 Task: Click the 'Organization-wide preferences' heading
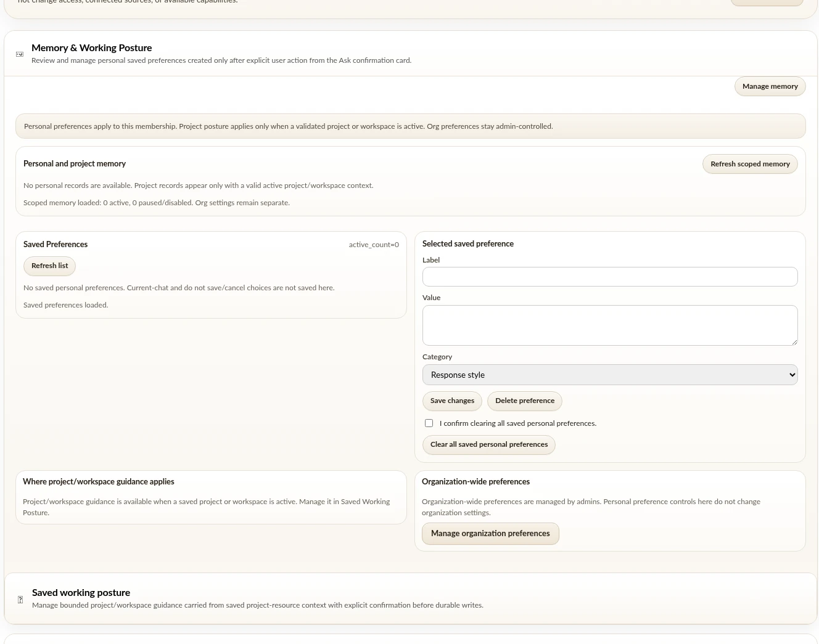pos(475,482)
